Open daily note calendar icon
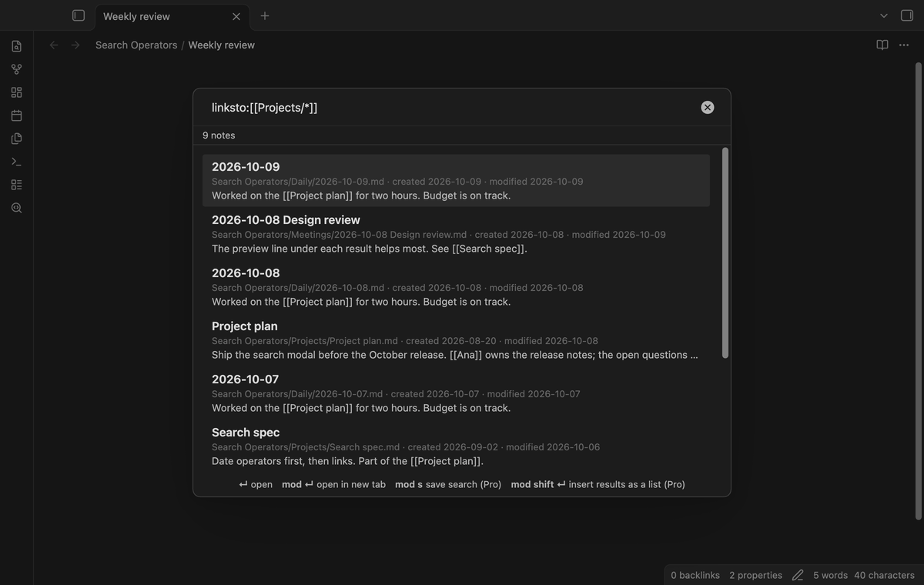Screen dimensions: 924x585 (17, 115)
